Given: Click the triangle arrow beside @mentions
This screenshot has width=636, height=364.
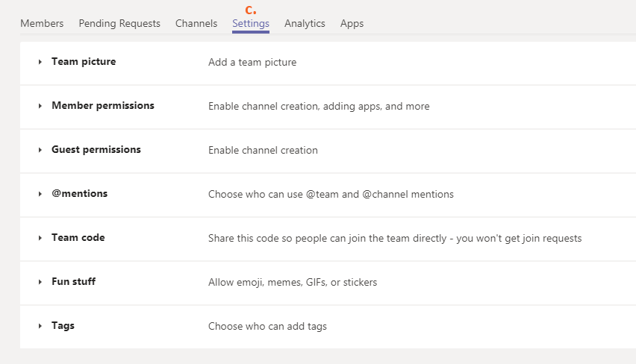Looking at the screenshot, I should pos(40,195).
